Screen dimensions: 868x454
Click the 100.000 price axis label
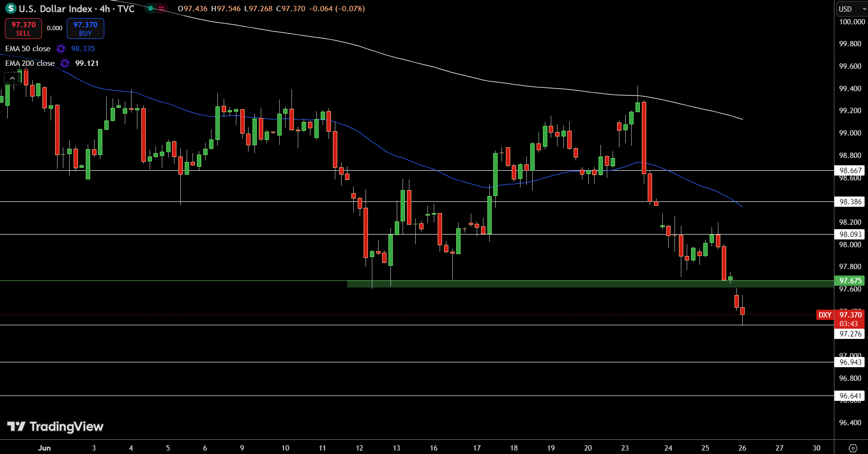(852, 22)
